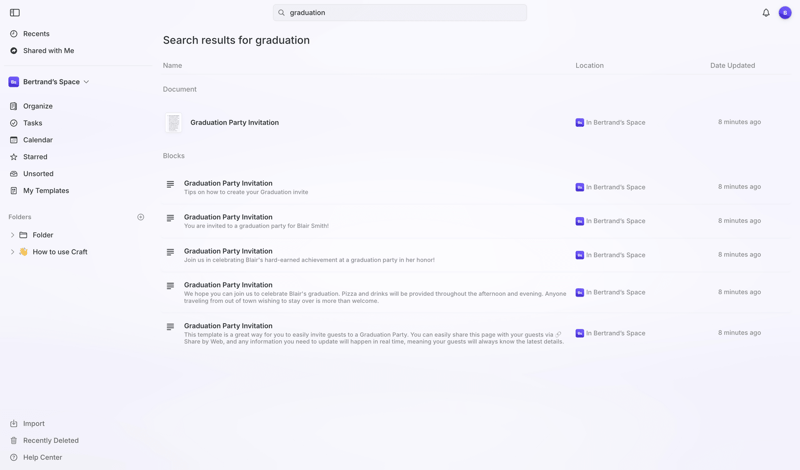Open the block inviting to Blair Smith's party
This screenshot has height=470, width=800.
click(255, 222)
